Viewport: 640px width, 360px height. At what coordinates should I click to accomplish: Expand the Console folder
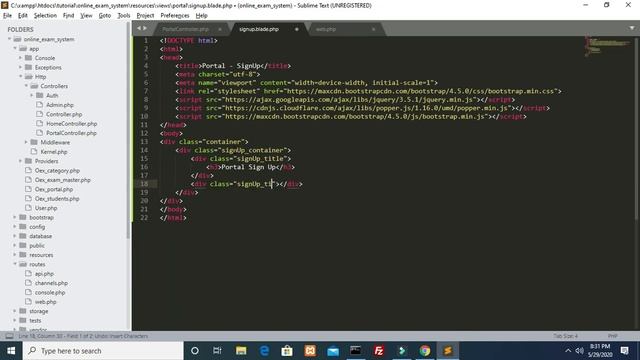(x=20, y=58)
